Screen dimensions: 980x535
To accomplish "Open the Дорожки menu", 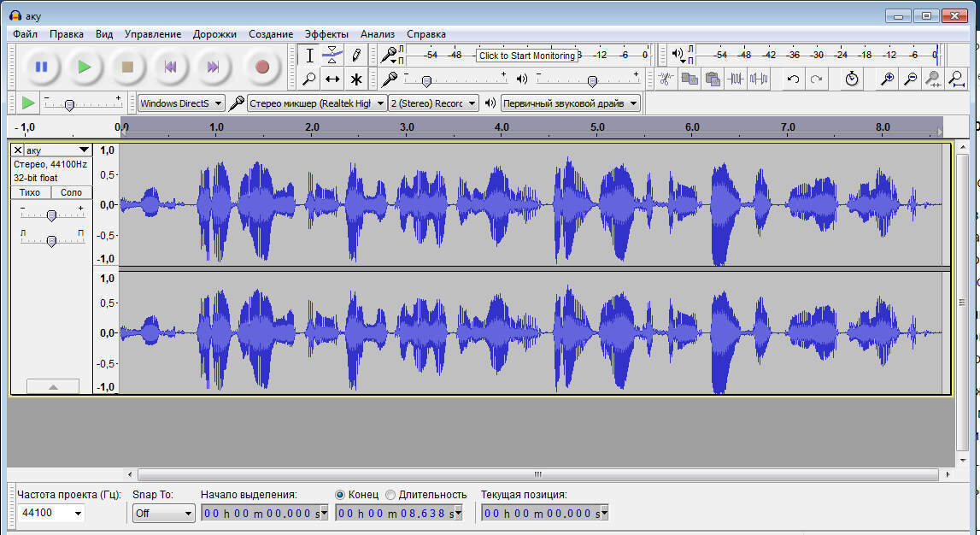I will coord(214,33).
